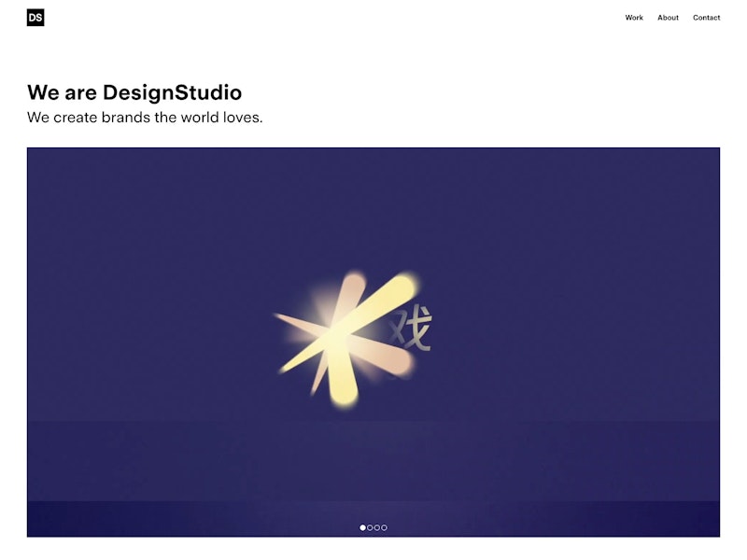Select the third carousel slide dot
747x560 pixels.
[377, 527]
